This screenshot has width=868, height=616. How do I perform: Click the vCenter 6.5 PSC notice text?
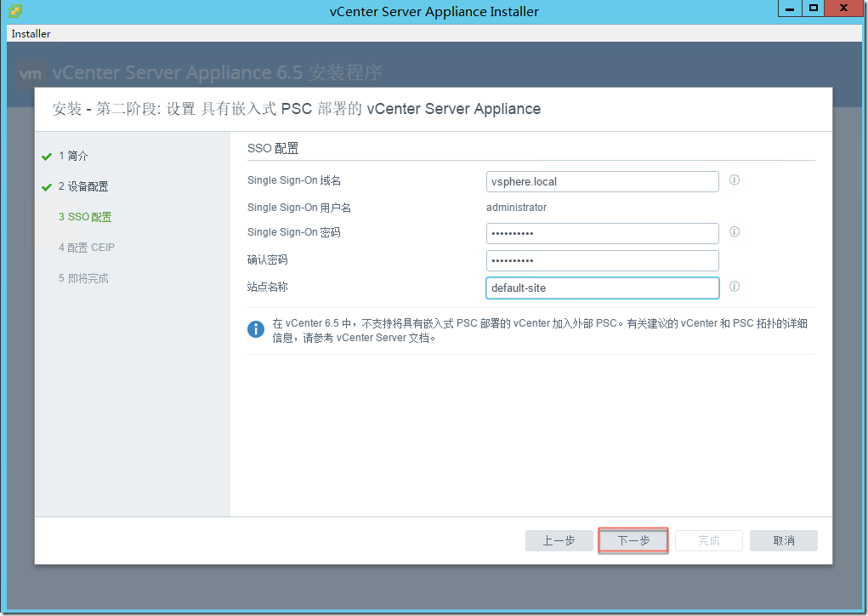click(540, 330)
